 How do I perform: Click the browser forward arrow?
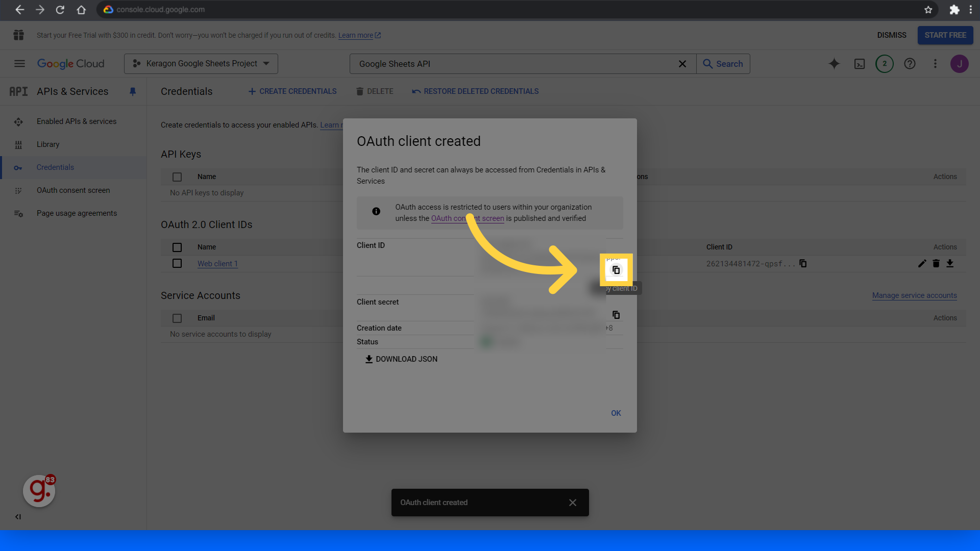(40, 10)
